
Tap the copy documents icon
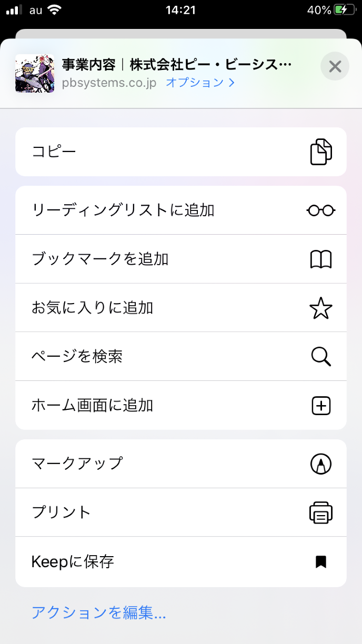point(321,152)
